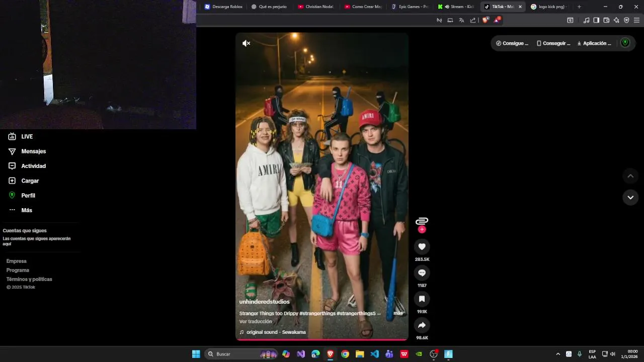Open VS Code from taskbar

pos(374,354)
